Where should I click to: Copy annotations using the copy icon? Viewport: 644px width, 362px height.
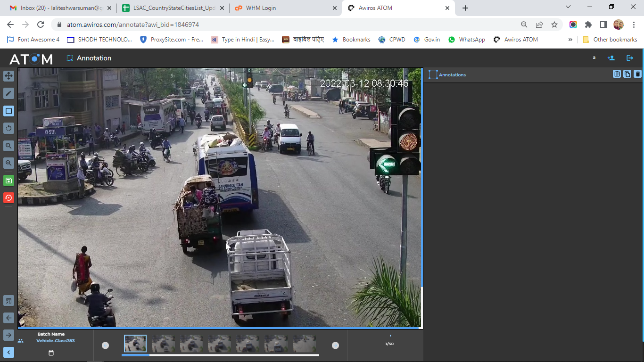coord(627,74)
